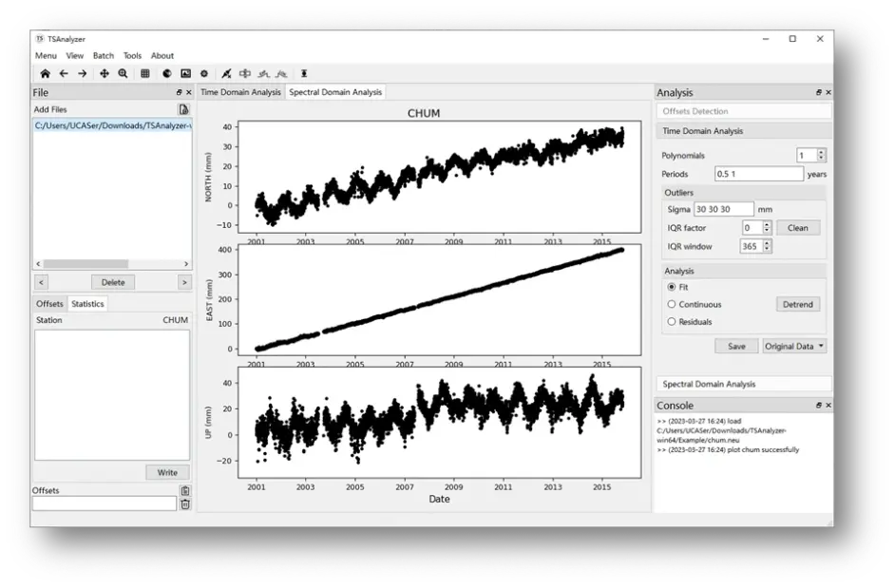The width and height of the screenshot is (895, 588).
Task: Open the Original Data dropdown
Action: (x=794, y=346)
